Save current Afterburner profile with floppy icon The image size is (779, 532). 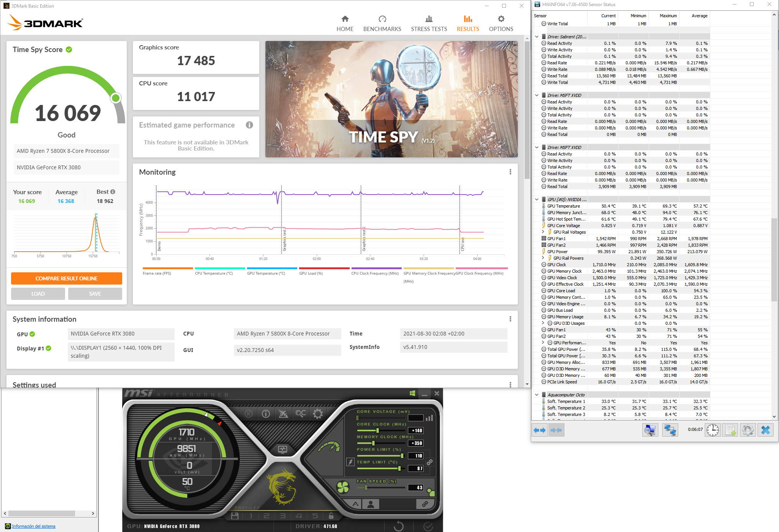click(x=235, y=516)
